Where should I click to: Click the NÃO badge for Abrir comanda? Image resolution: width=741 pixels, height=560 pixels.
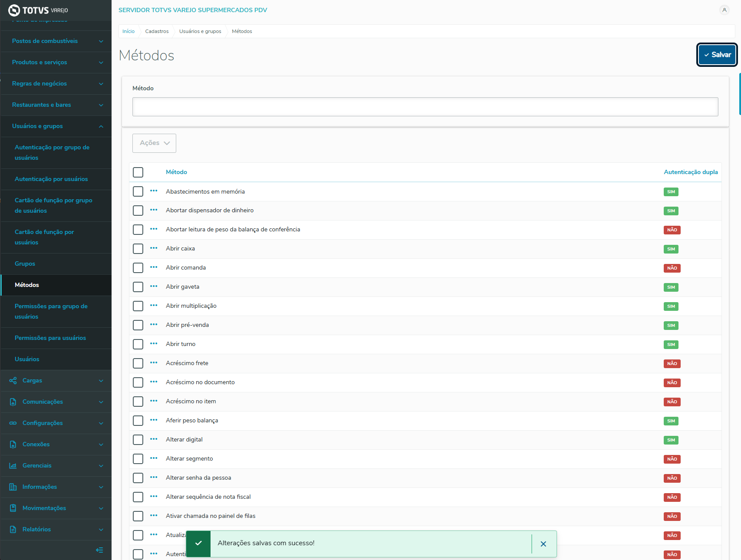(x=672, y=268)
